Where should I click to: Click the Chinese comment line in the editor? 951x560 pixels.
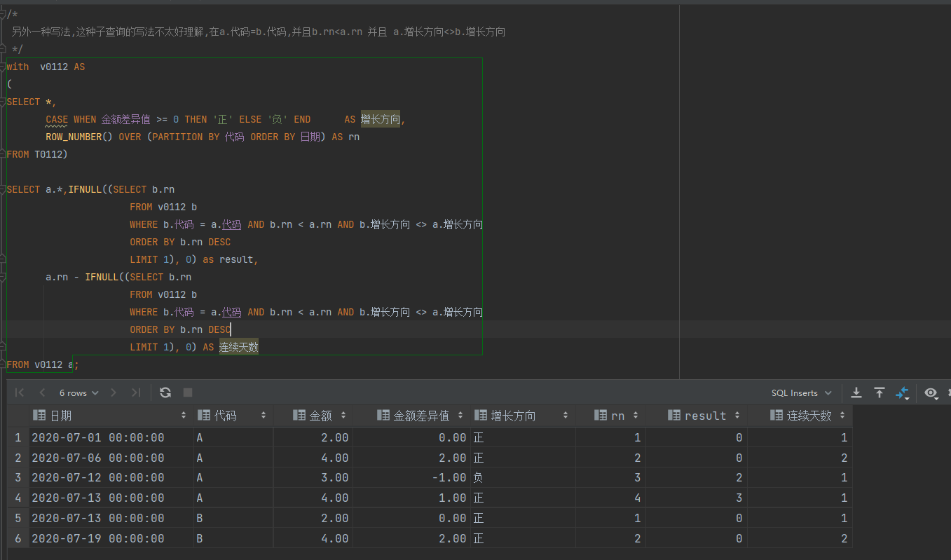pos(259,32)
